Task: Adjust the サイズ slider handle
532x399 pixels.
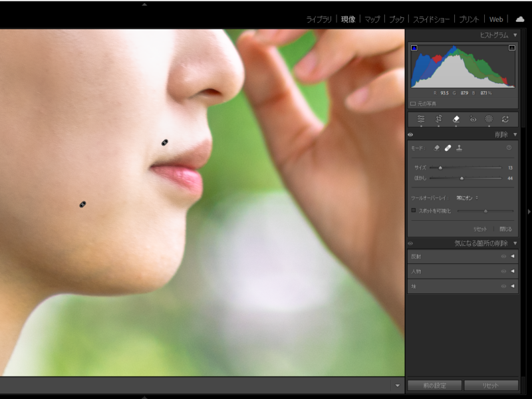Action: pyautogui.click(x=440, y=168)
